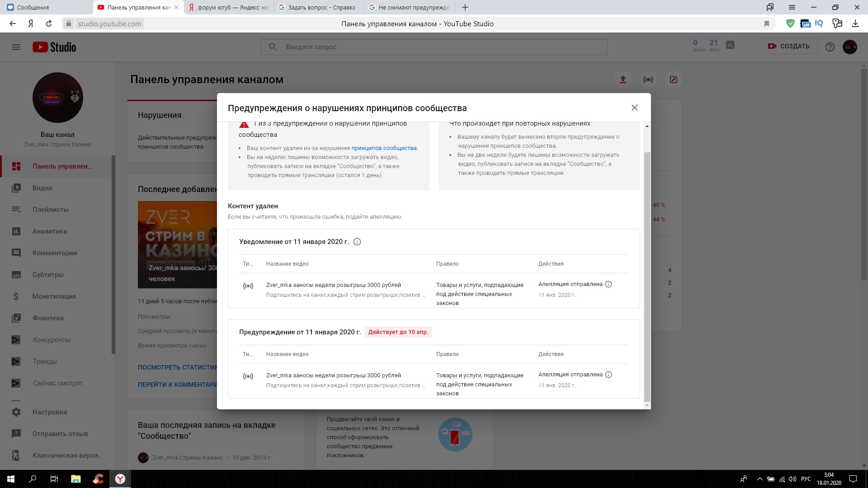Click the green shield protection icon

tap(790, 23)
